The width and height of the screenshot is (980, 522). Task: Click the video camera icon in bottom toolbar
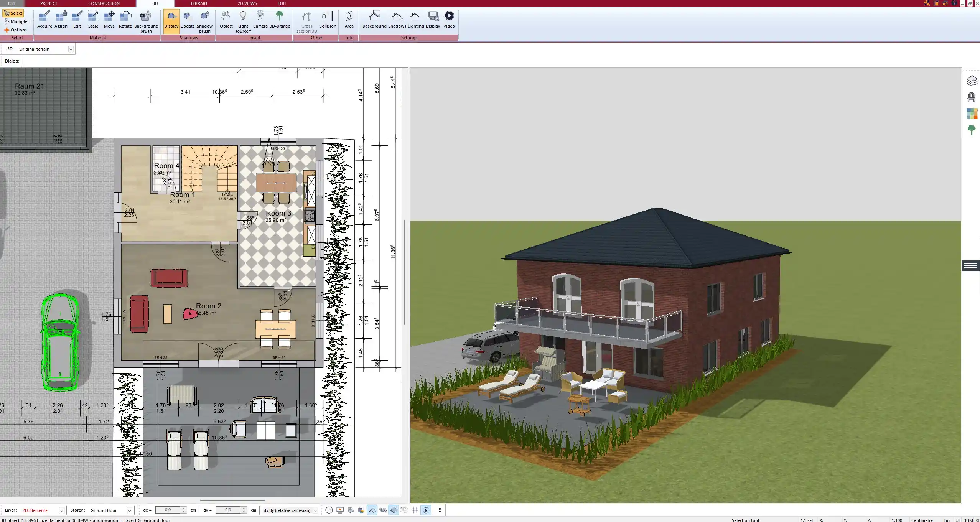(x=351, y=510)
